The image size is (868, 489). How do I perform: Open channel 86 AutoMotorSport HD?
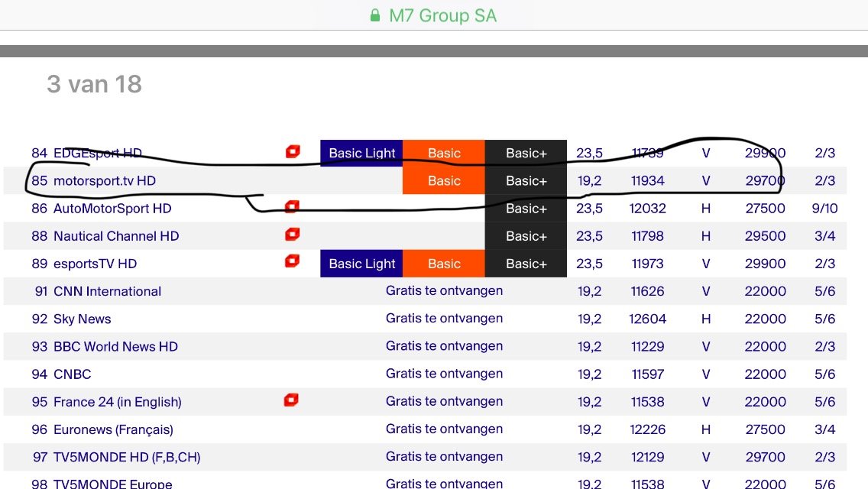click(x=102, y=209)
